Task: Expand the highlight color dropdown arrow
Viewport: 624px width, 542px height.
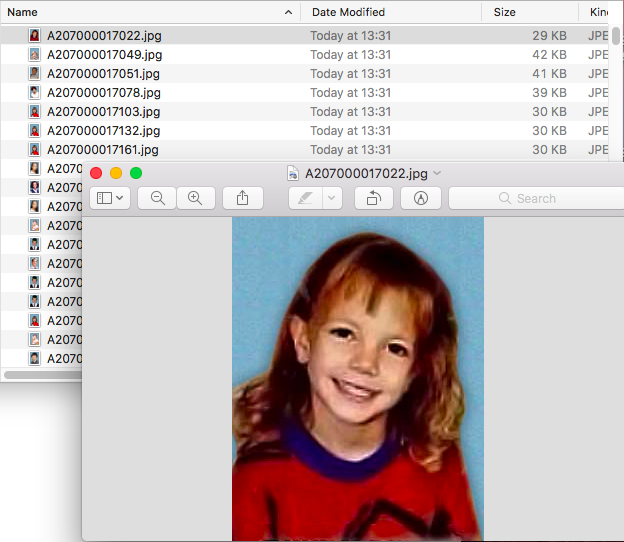Action: 332,198
